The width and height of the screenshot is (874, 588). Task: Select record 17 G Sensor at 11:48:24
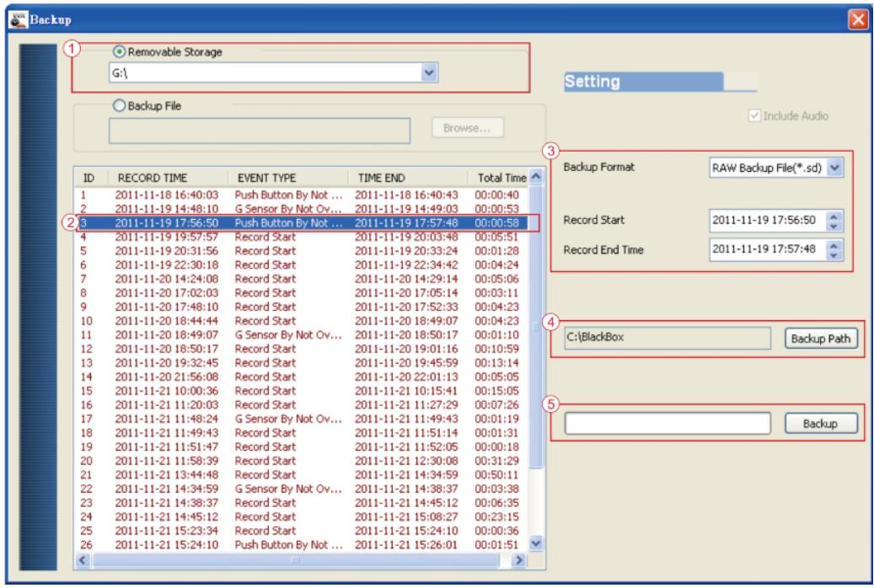[x=302, y=419]
